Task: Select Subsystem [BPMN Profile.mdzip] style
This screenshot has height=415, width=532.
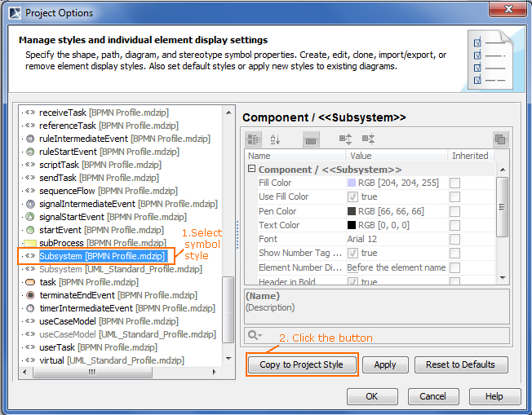Action: pyautogui.click(x=102, y=256)
